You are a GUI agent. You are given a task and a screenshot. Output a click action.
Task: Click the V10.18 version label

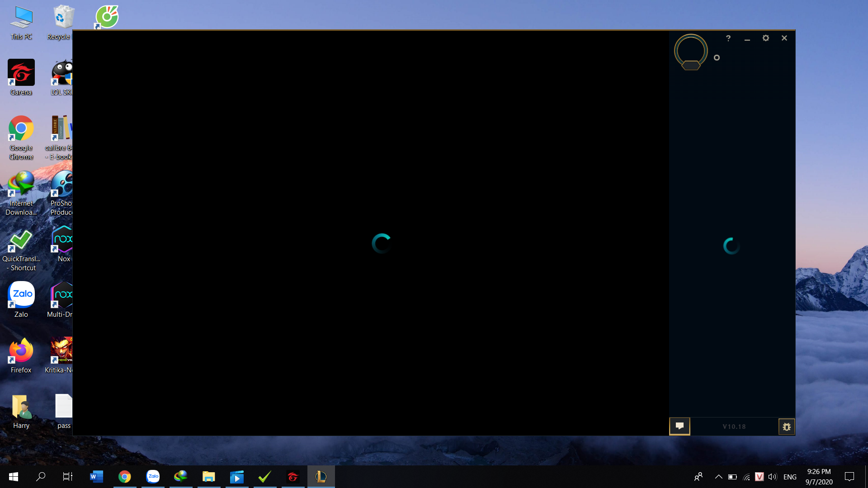tap(734, 427)
